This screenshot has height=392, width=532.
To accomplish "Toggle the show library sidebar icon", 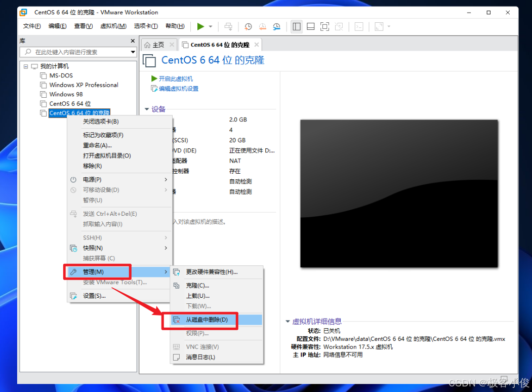I will [x=297, y=26].
